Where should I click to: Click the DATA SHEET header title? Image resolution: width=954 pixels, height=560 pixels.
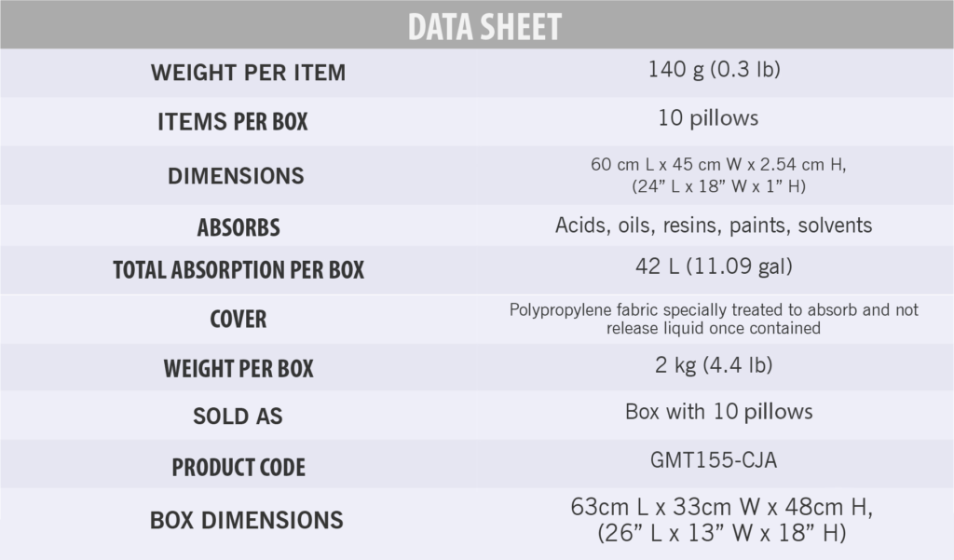coord(484,27)
